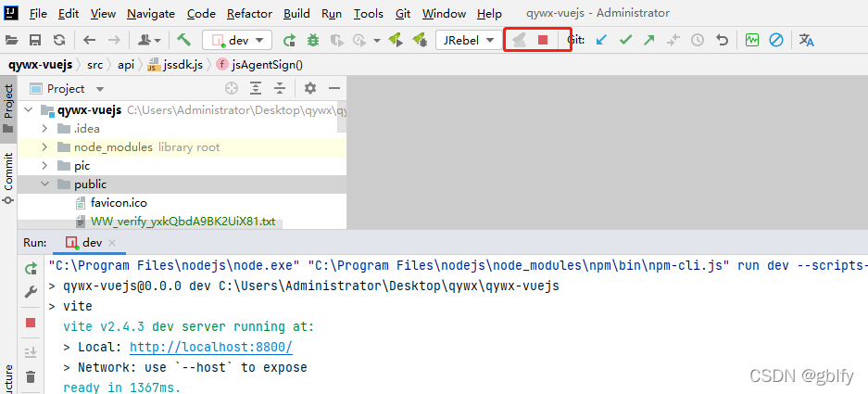Start debugging with the green bug icon
The height and width of the screenshot is (394, 868).
313,40
